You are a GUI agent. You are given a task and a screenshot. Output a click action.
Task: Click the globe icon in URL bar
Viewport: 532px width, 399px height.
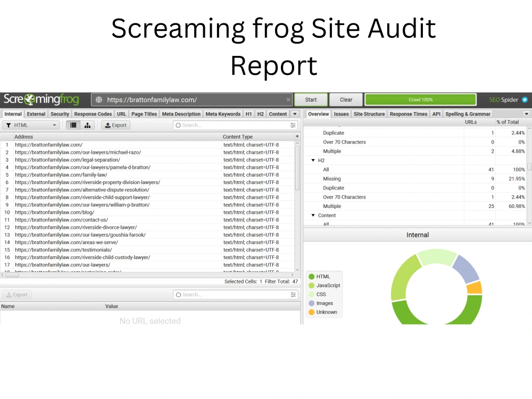pos(99,100)
